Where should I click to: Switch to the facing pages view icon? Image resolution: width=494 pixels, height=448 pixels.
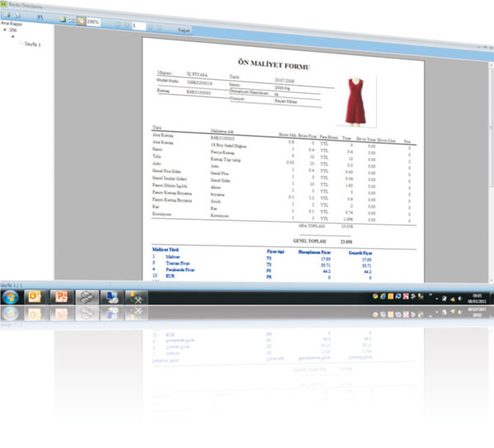click(72, 21)
